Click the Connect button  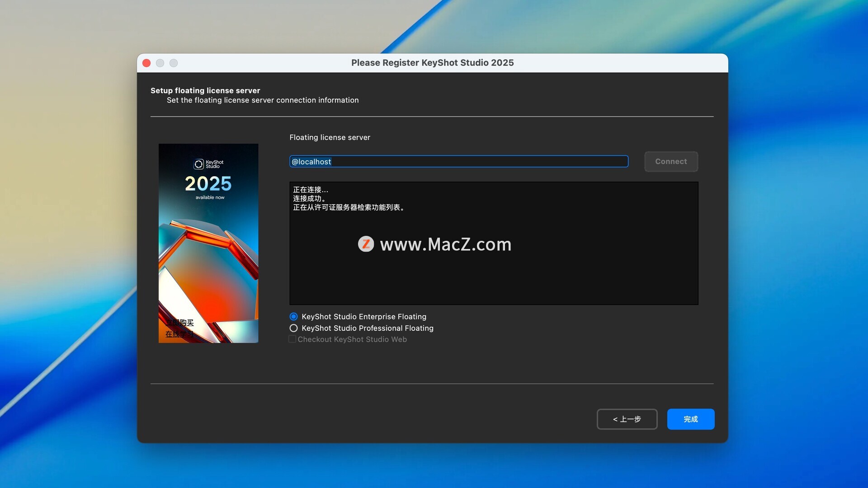pyautogui.click(x=671, y=161)
